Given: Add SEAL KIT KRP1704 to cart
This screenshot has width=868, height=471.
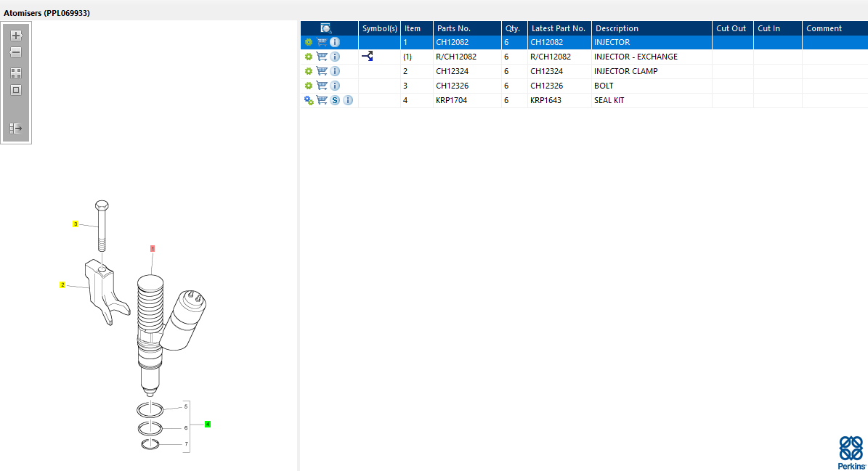Looking at the screenshot, I should coord(322,100).
